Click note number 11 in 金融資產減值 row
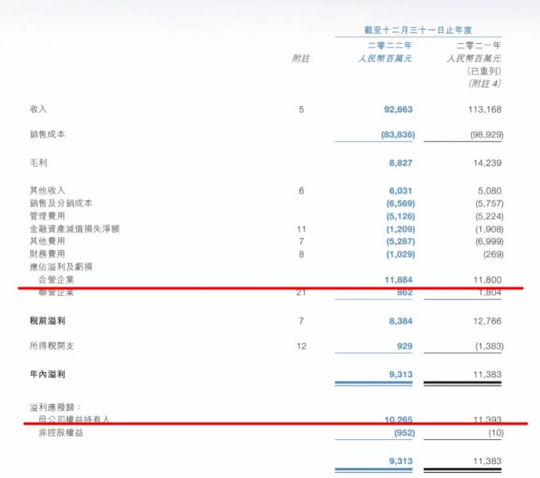The height and width of the screenshot is (478, 540). click(x=301, y=229)
